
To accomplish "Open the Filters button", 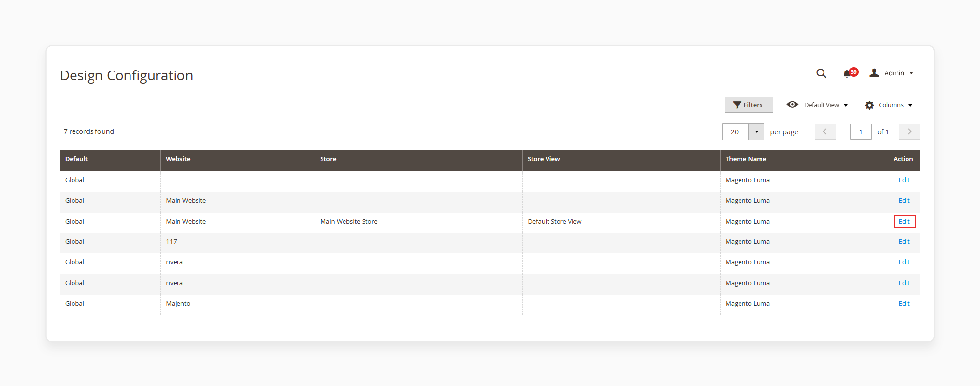I will (748, 105).
